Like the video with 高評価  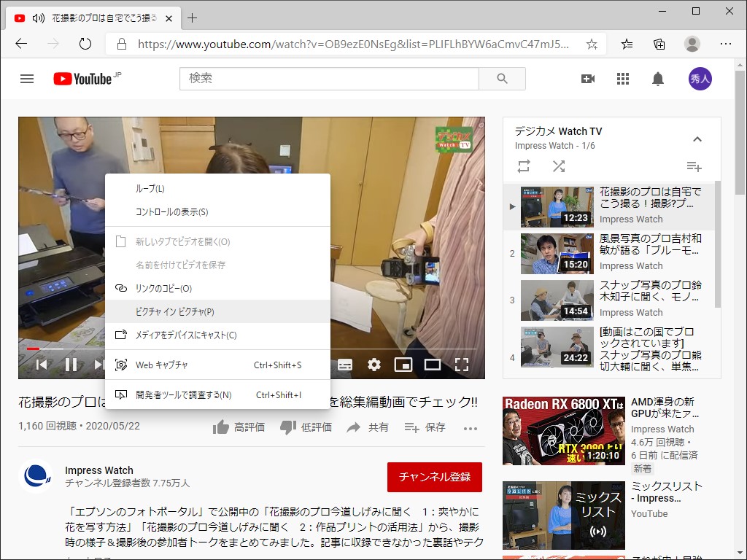239,429
